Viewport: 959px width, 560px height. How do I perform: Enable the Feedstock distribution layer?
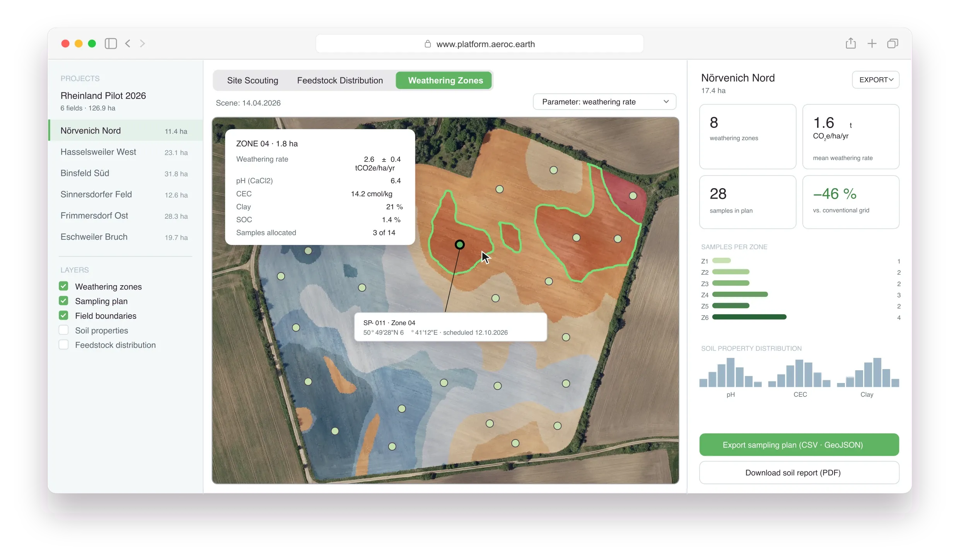tap(63, 345)
